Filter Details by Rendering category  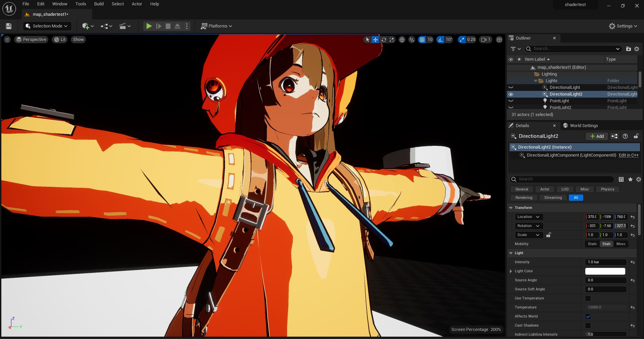(524, 197)
